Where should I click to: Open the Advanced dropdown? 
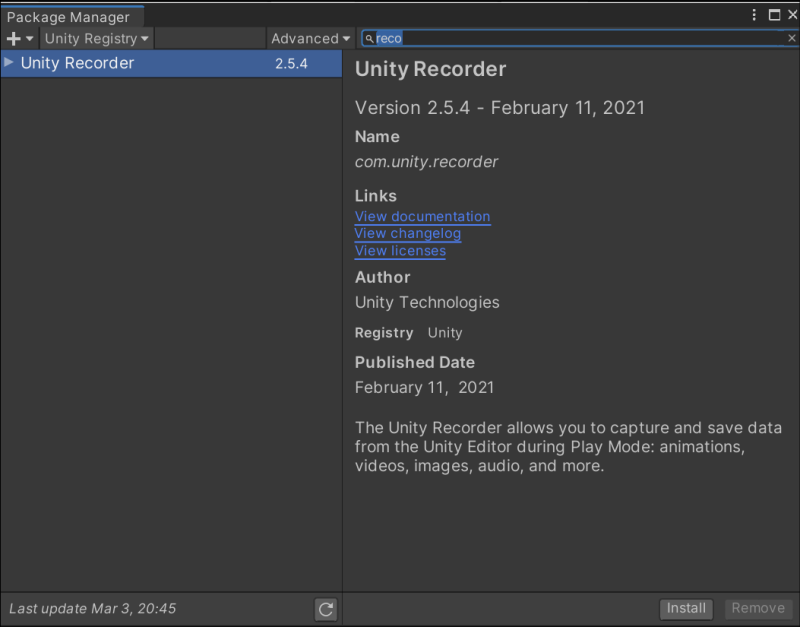(310, 39)
